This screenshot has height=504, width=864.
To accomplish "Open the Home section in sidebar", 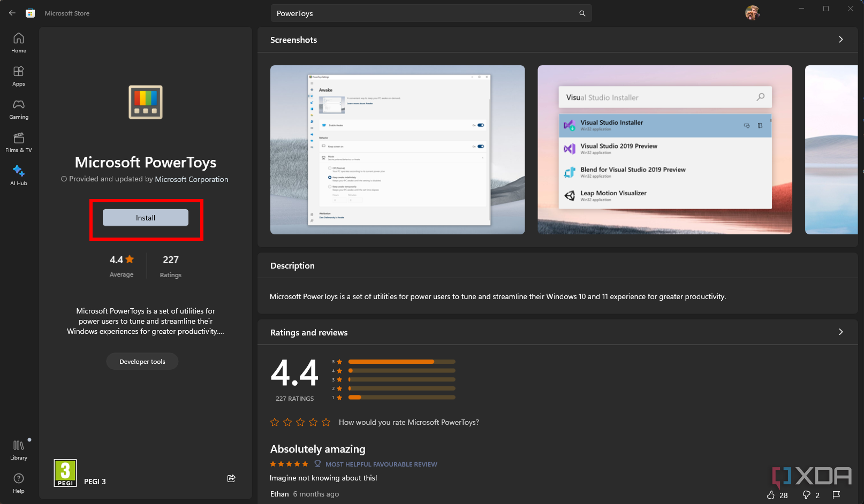I will (x=19, y=43).
